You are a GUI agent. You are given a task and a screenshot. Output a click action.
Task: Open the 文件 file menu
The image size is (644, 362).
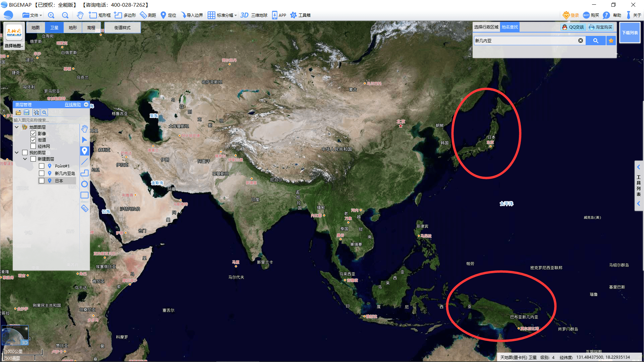click(x=32, y=15)
